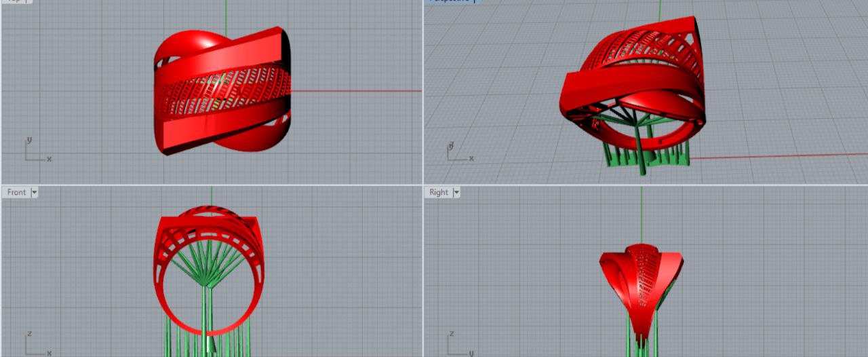Open the Front viewport dropdown arrow
The image size is (868, 357).
pyautogui.click(x=35, y=193)
